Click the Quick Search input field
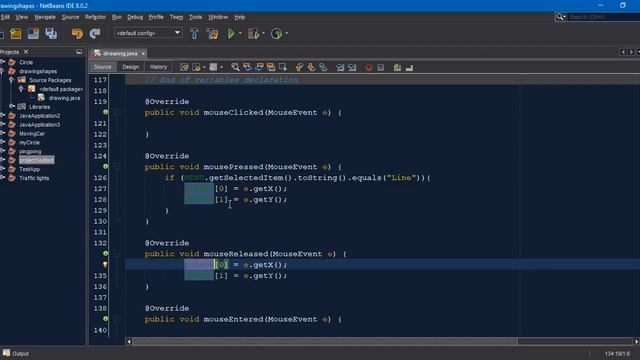 click(604, 17)
